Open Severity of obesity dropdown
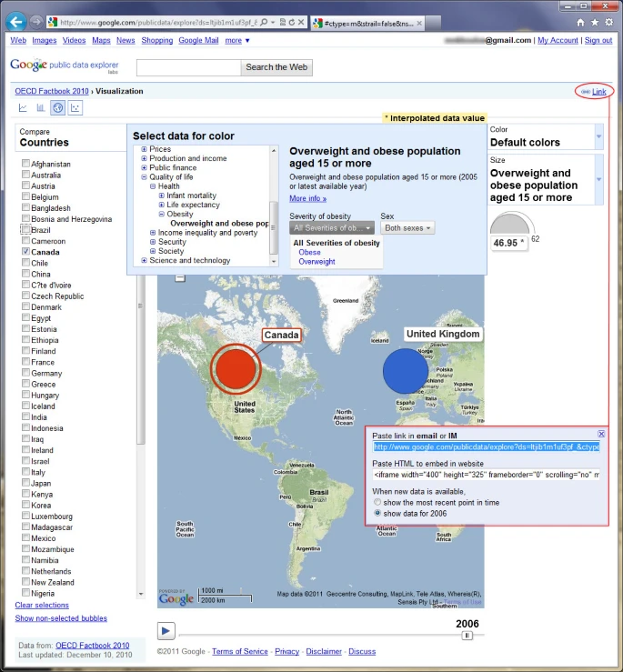 click(x=332, y=228)
